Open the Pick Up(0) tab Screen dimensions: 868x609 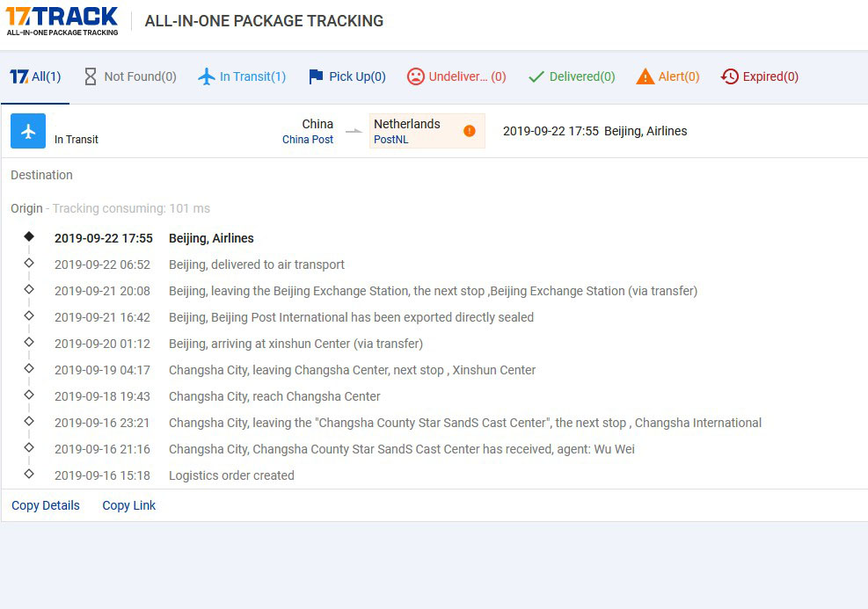coord(347,76)
